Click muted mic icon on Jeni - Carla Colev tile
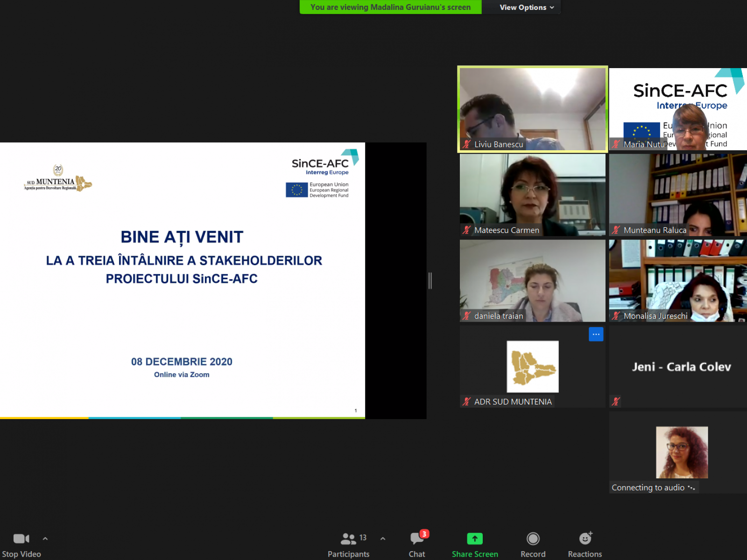The height and width of the screenshot is (560, 747). pos(616,401)
